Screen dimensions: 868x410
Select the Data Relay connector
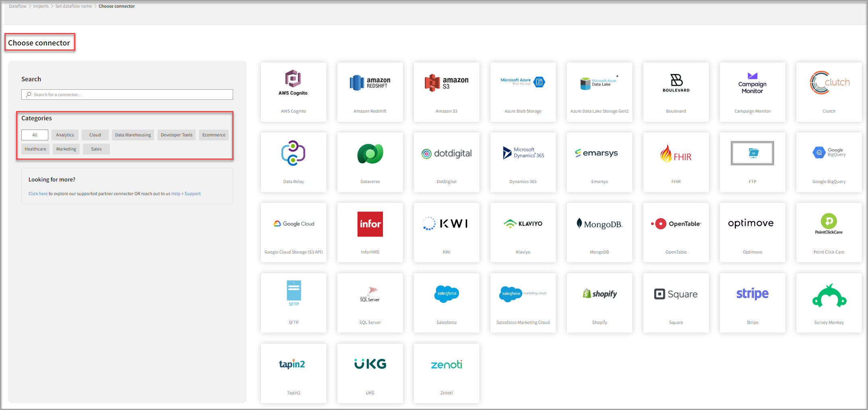coord(293,163)
